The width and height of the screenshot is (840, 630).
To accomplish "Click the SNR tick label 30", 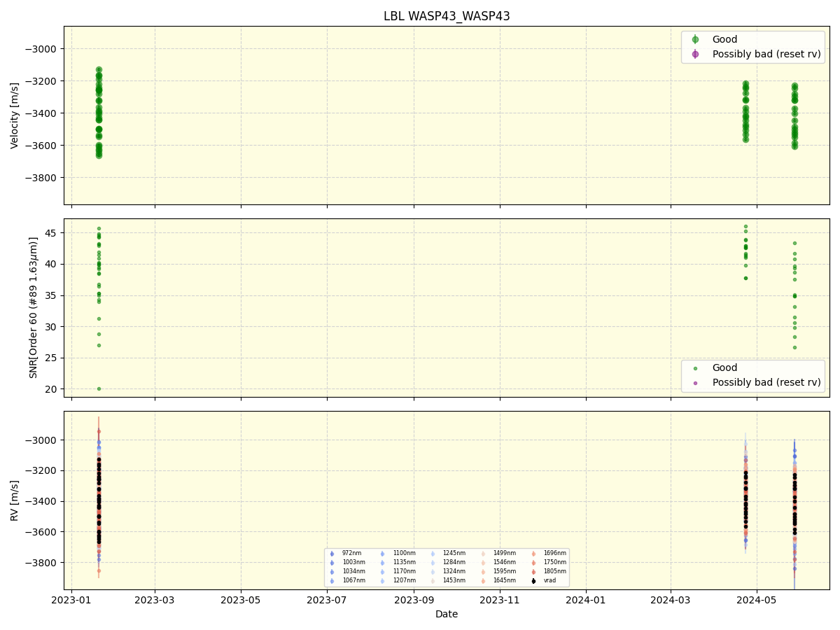I will [52, 327].
